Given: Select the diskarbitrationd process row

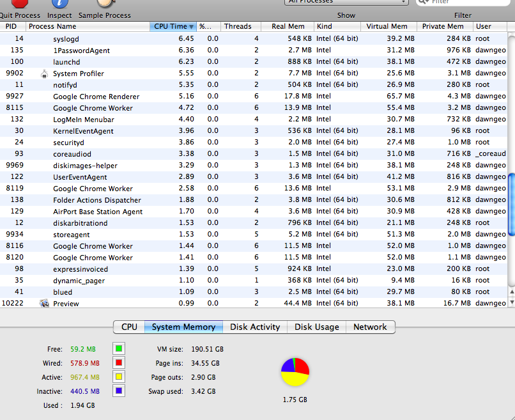Looking at the screenshot, I should pyautogui.click(x=254, y=222).
